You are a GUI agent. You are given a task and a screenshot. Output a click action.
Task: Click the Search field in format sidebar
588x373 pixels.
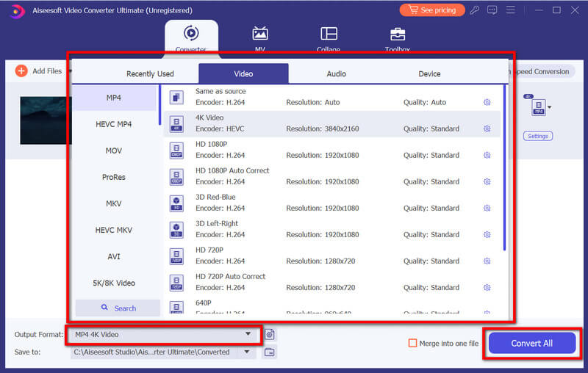click(x=118, y=308)
